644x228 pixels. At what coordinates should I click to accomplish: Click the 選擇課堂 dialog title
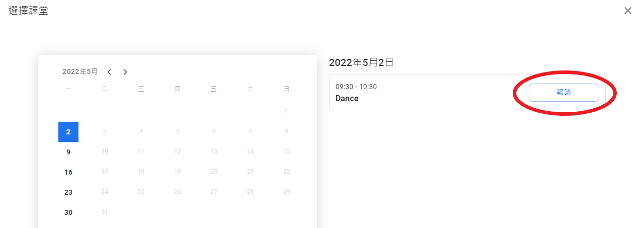click(29, 11)
